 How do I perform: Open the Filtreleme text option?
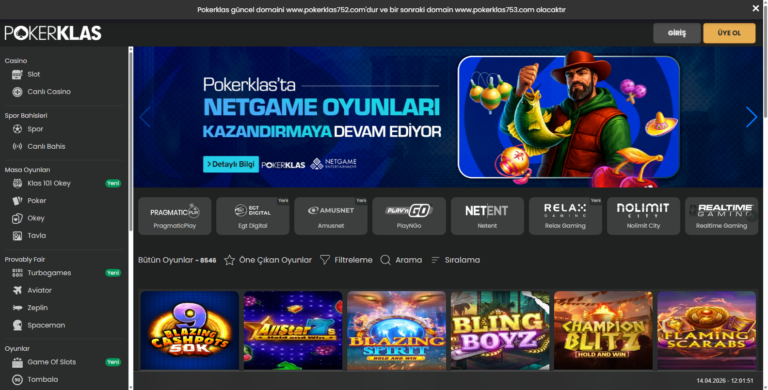coord(353,260)
